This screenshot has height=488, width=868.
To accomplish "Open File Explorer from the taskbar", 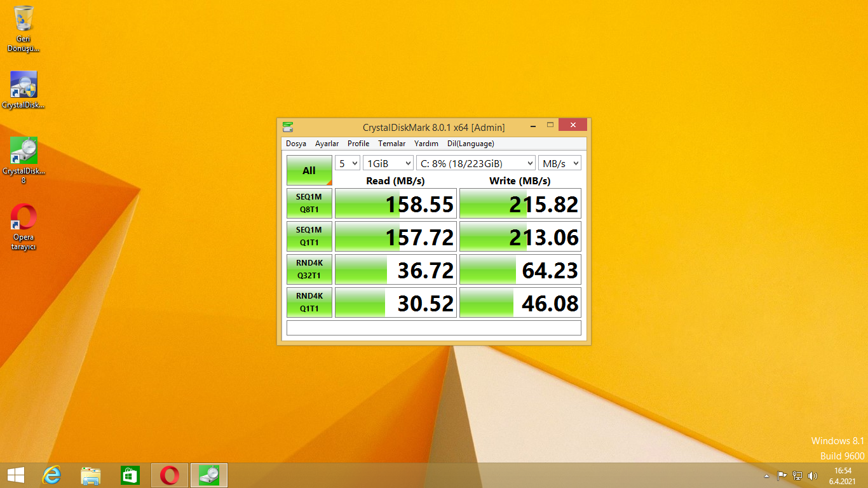I will click(91, 475).
